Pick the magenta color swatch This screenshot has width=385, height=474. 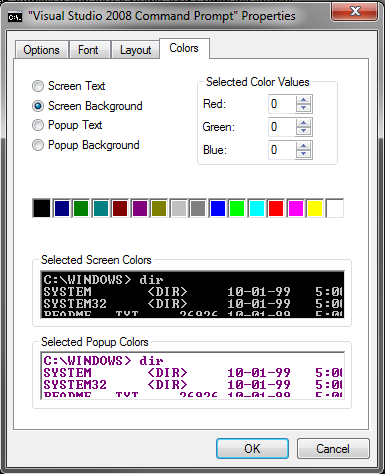(296, 208)
